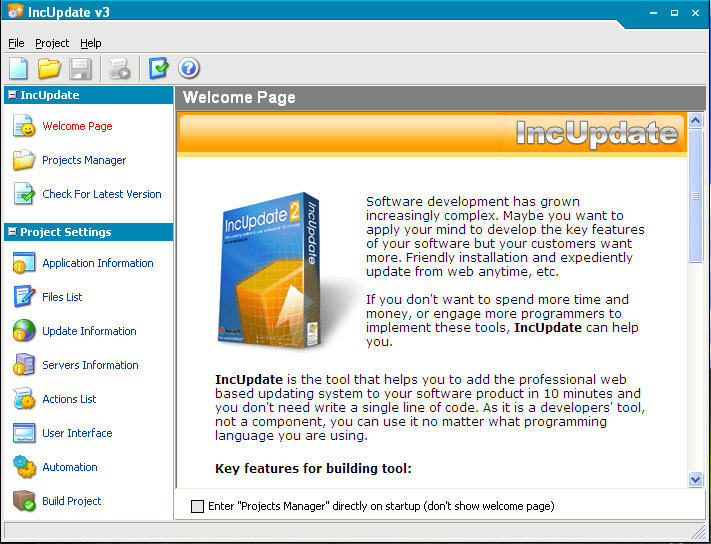
Task: Open the Servers Information link
Action: pos(90,365)
